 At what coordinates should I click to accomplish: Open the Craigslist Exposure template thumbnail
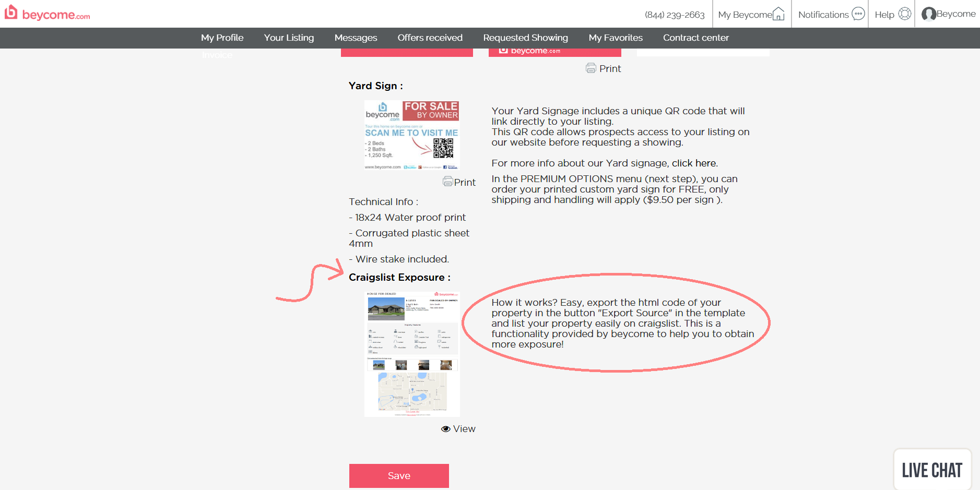tap(412, 354)
